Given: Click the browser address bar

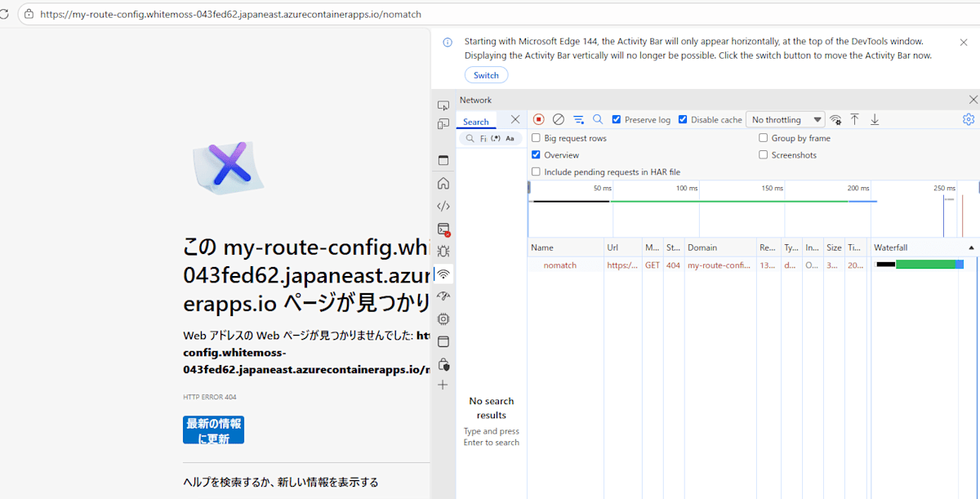Looking at the screenshot, I should pos(245,14).
